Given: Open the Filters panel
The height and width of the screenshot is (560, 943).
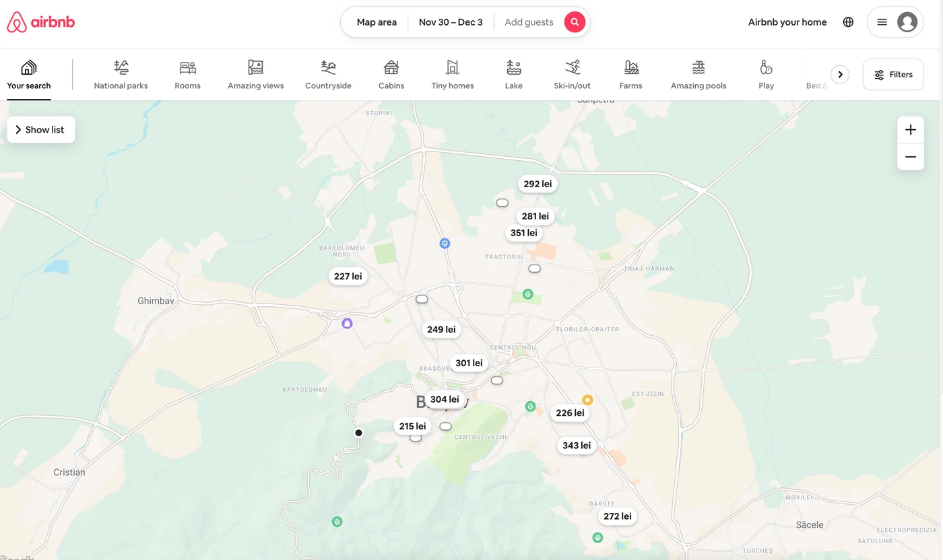Looking at the screenshot, I should coord(893,75).
